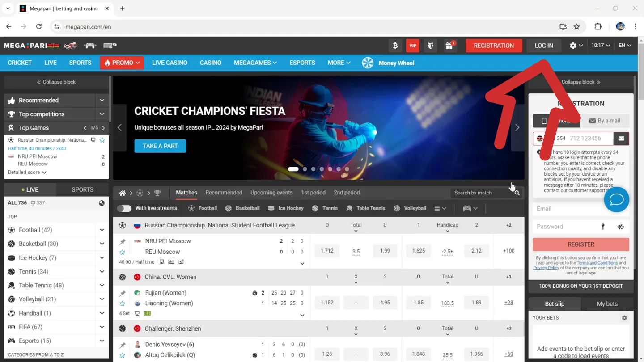Expand Football (42) in the sidebar
644x362 pixels.
(102, 230)
